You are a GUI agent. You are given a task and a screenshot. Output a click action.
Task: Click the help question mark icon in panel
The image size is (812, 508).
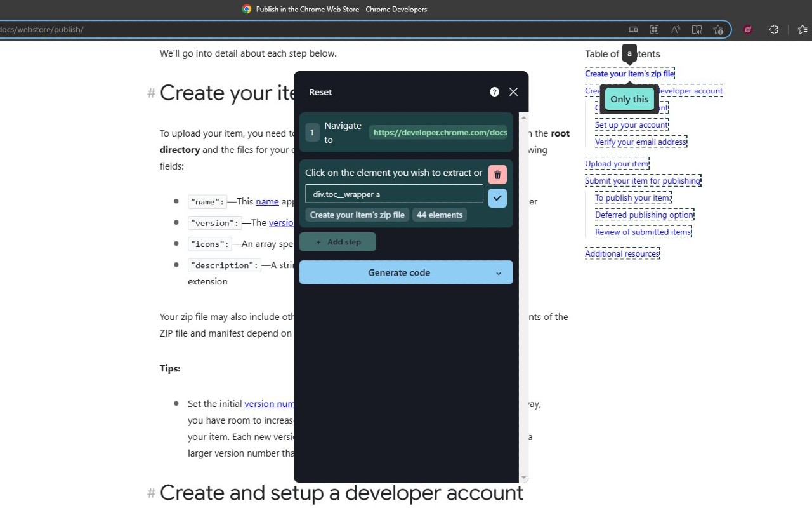pyautogui.click(x=494, y=91)
